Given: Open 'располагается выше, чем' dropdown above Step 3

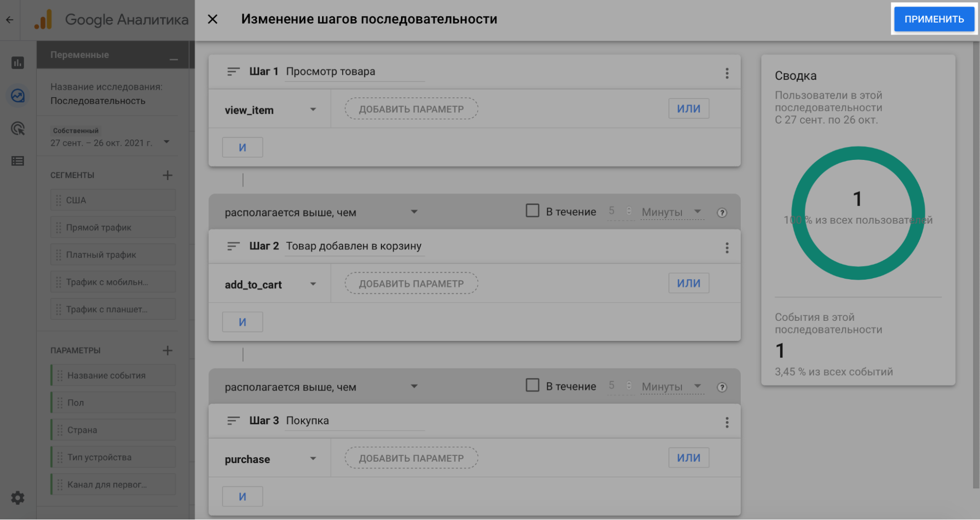Looking at the screenshot, I should pyautogui.click(x=321, y=387).
